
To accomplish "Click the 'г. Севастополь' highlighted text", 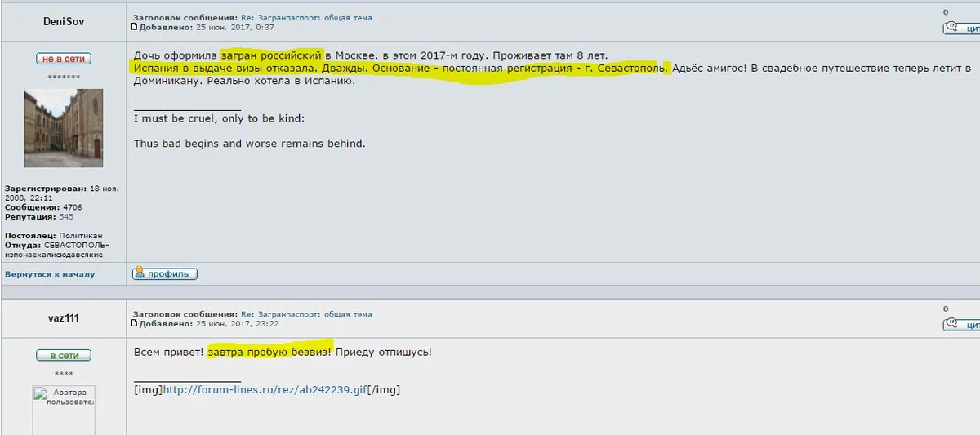I will click(x=626, y=69).
